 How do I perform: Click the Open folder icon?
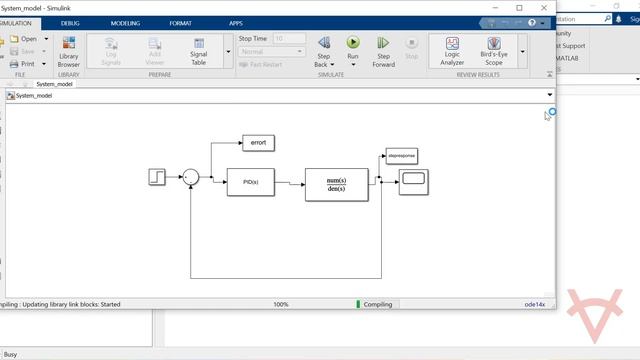coord(14,39)
